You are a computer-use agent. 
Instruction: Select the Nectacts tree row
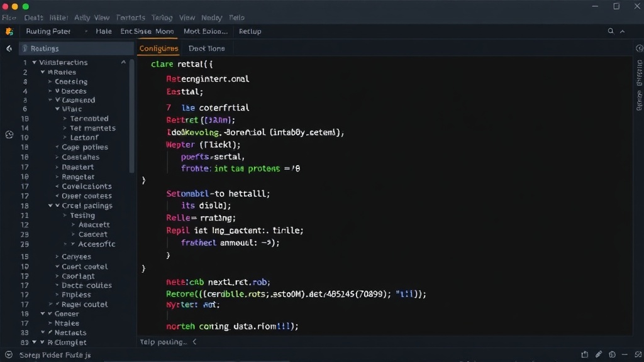[x=70, y=333]
